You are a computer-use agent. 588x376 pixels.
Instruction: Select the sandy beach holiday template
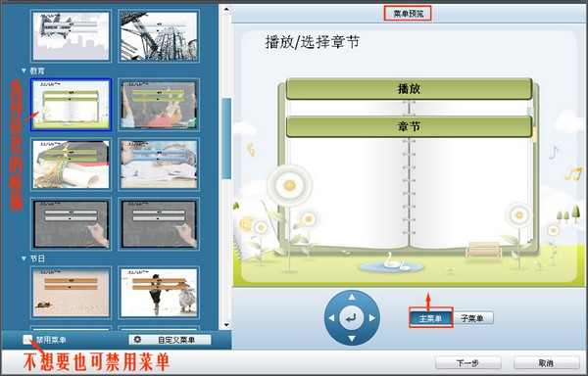pos(71,293)
